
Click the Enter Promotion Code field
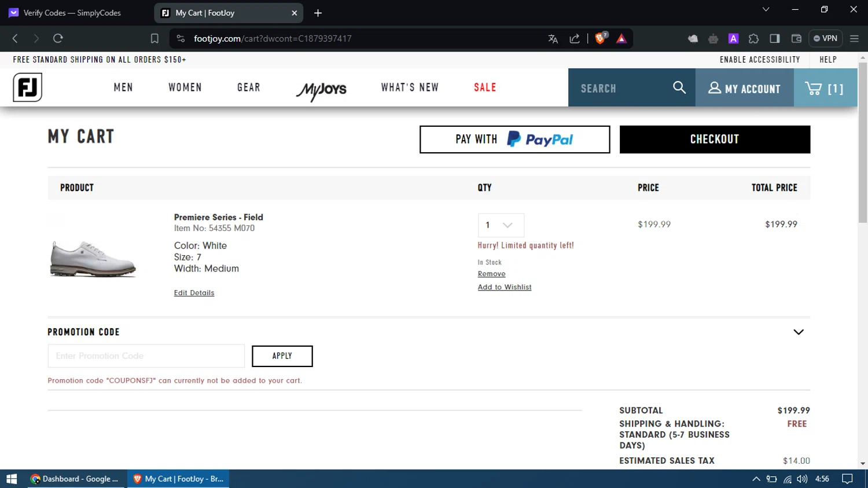click(146, 356)
